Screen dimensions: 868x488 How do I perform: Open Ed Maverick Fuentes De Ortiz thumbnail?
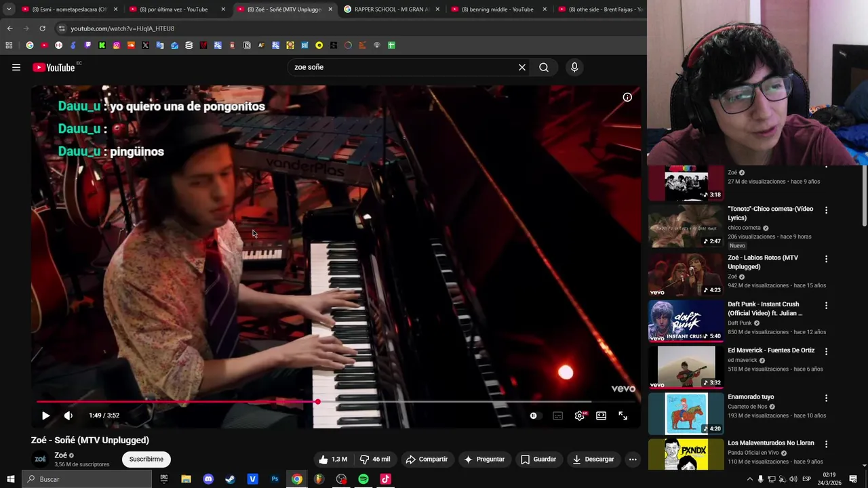click(686, 367)
